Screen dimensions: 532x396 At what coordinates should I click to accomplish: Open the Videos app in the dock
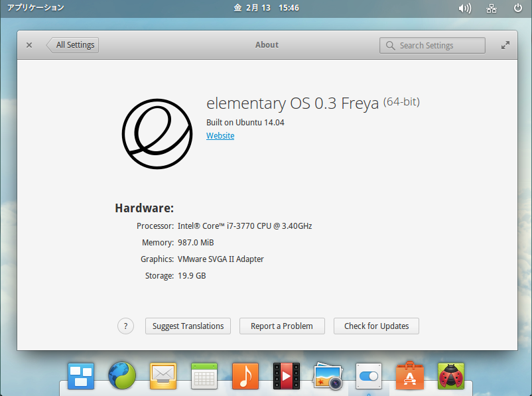click(287, 376)
